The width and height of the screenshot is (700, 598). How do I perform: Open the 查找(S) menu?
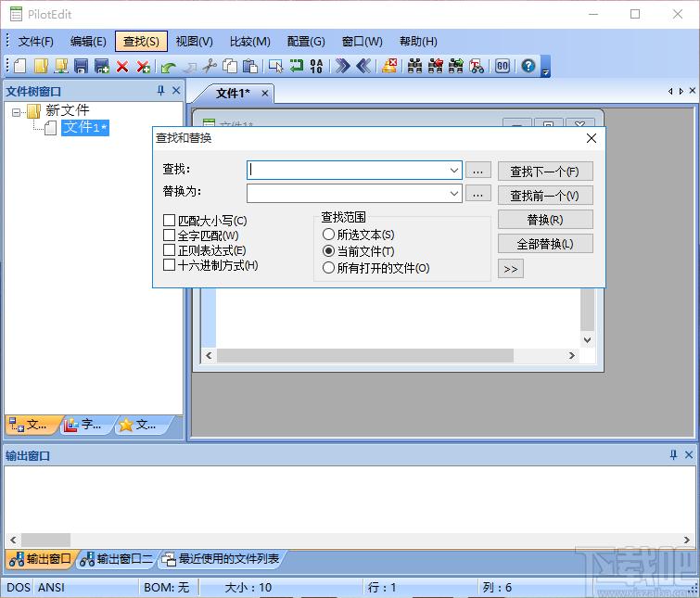coord(141,42)
